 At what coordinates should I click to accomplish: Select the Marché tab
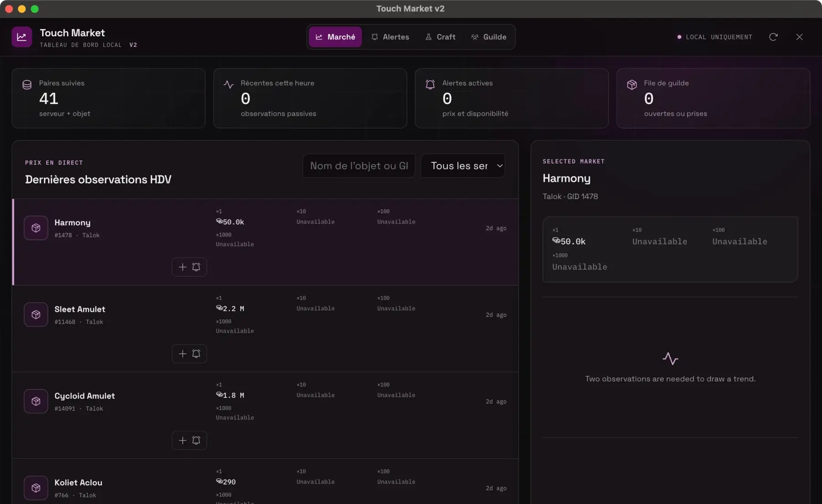tap(335, 37)
